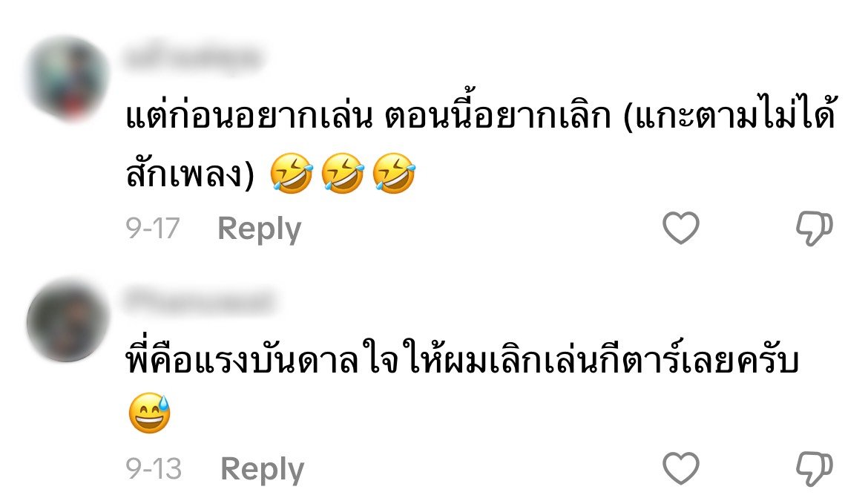
Task: Click the 9-13 date stamp
Action: 154,469
